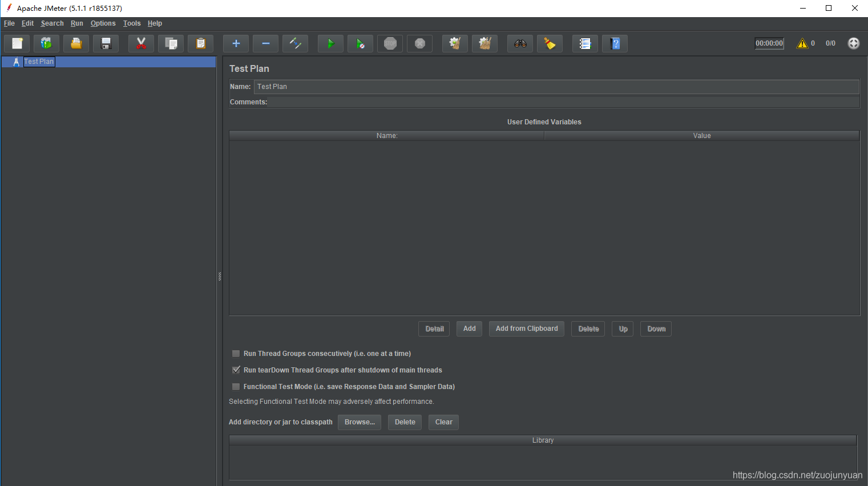
Task: Open Help with the question mark icon
Action: click(615, 43)
